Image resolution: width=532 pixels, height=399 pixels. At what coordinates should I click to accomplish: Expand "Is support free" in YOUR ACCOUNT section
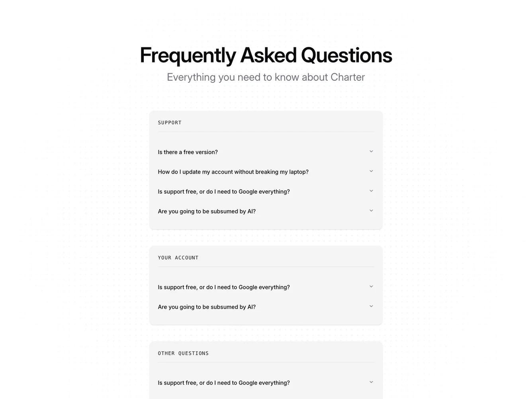[x=371, y=286]
